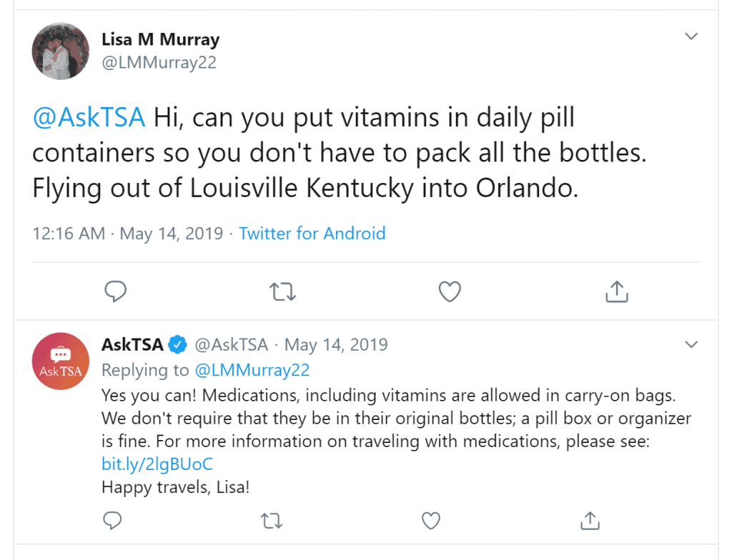Reply to the AskTSA response
The height and width of the screenshot is (560, 732).
click(112, 520)
